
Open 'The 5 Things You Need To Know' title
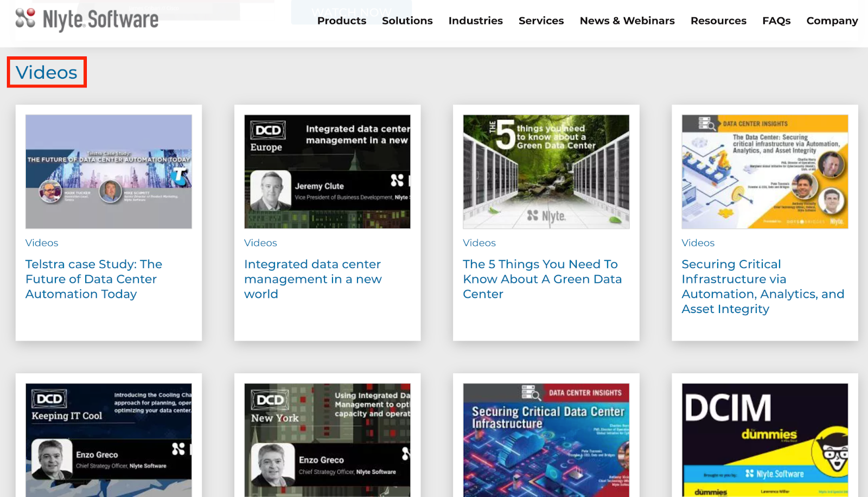pyautogui.click(x=542, y=279)
